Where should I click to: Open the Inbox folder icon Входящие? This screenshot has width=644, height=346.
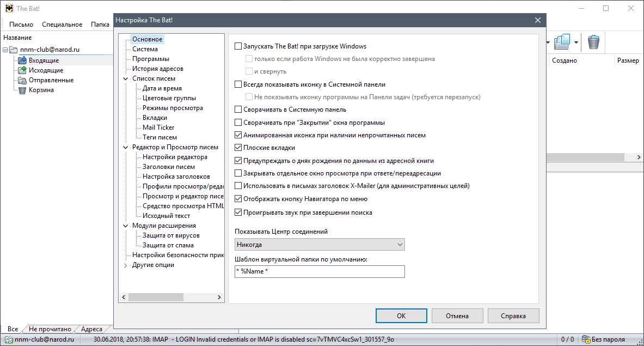pos(22,60)
